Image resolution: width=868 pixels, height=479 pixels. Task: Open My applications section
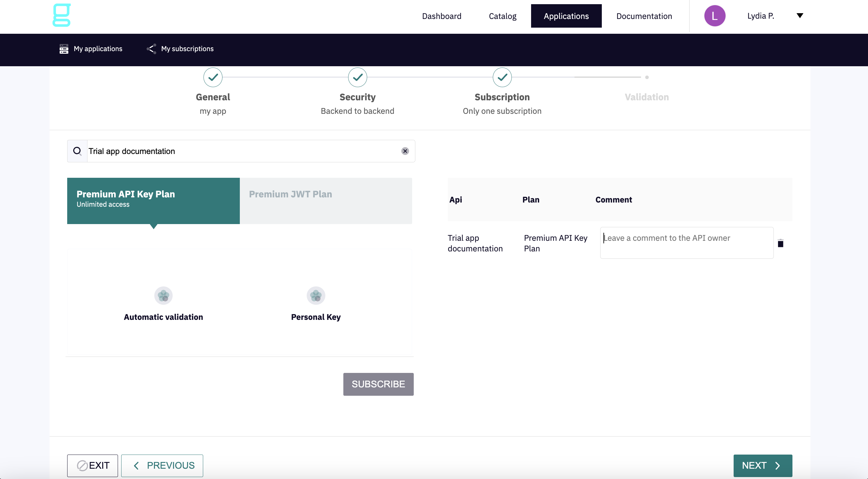(91, 49)
